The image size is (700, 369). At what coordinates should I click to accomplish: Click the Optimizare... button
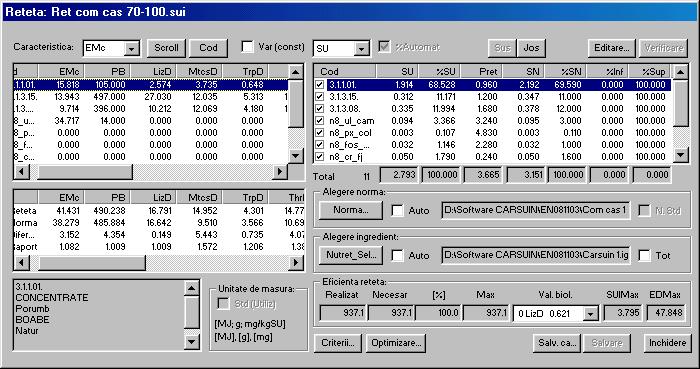[396, 343]
